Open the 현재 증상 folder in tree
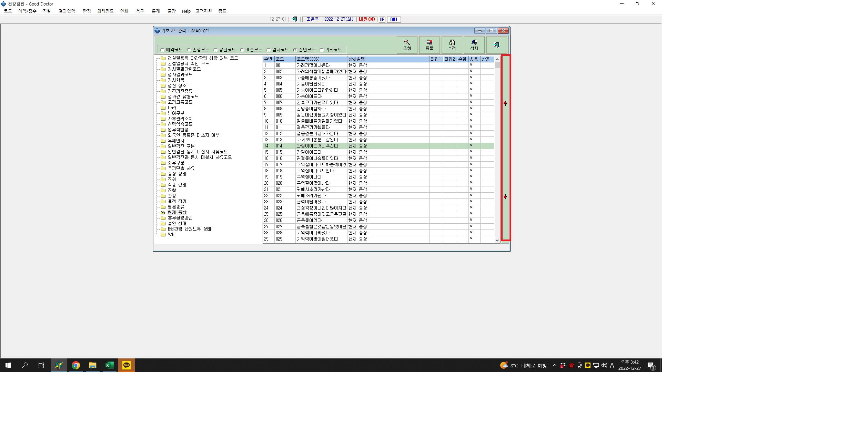The width and height of the screenshot is (868, 448). pos(177,213)
